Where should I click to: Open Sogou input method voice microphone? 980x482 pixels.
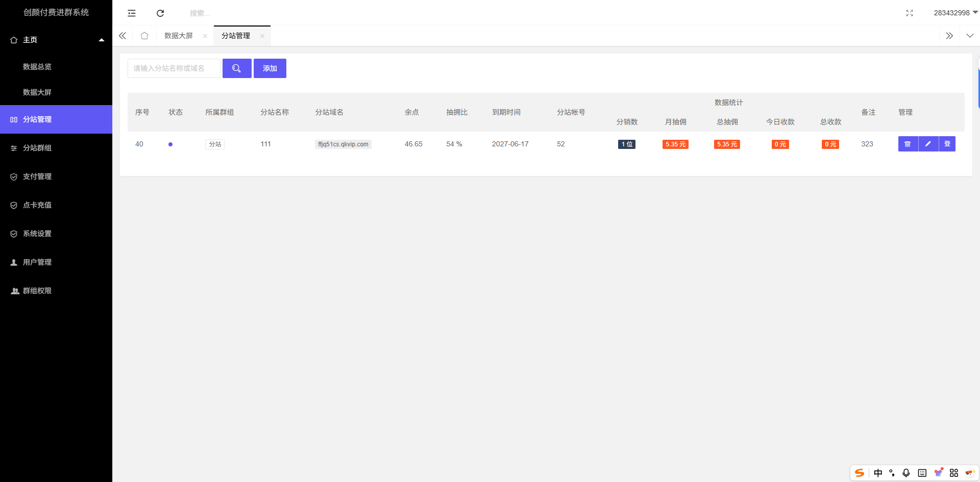tap(906, 473)
